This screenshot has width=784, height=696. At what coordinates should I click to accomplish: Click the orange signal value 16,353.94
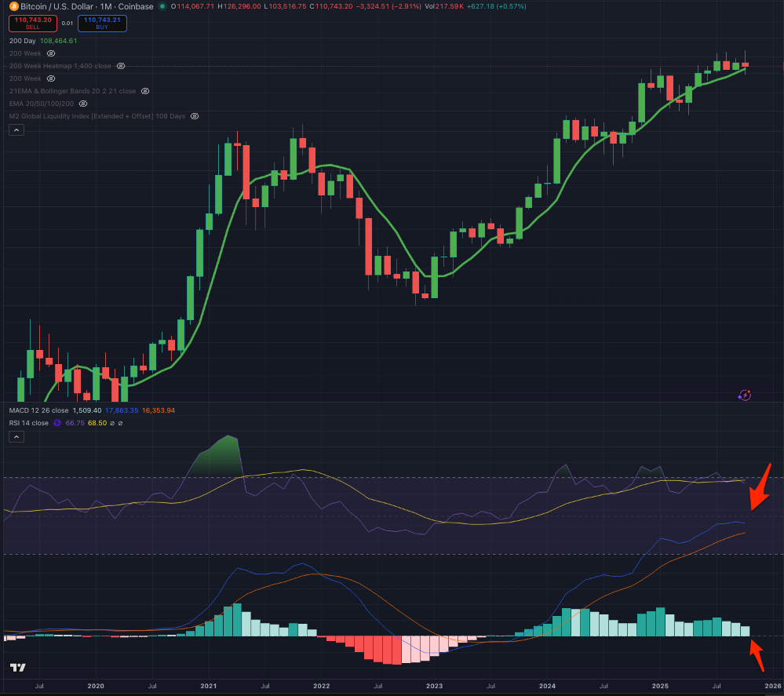point(159,410)
